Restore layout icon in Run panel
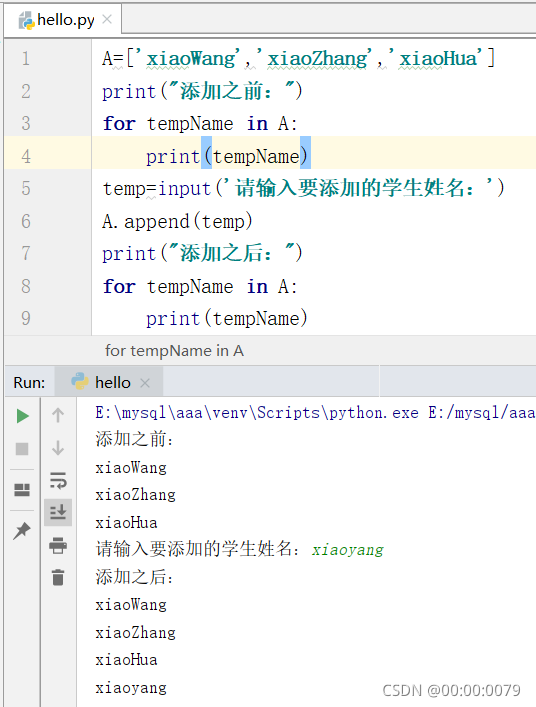Viewport: 536px width, 707px height. (x=22, y=490)
